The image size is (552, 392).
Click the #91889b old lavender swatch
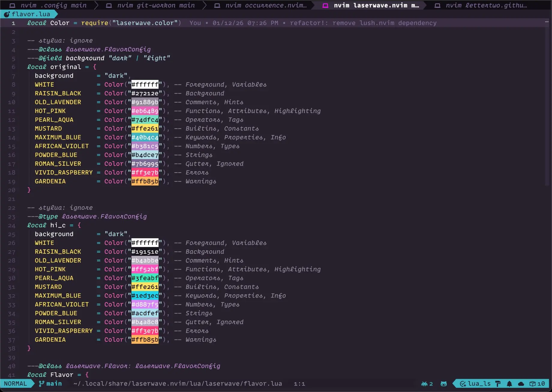(145, 102)
